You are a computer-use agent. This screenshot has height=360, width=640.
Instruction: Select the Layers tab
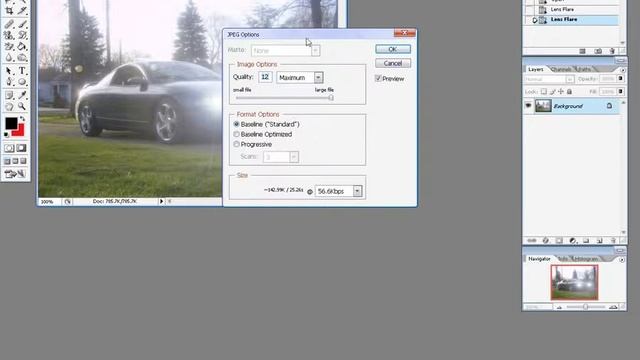536,69
